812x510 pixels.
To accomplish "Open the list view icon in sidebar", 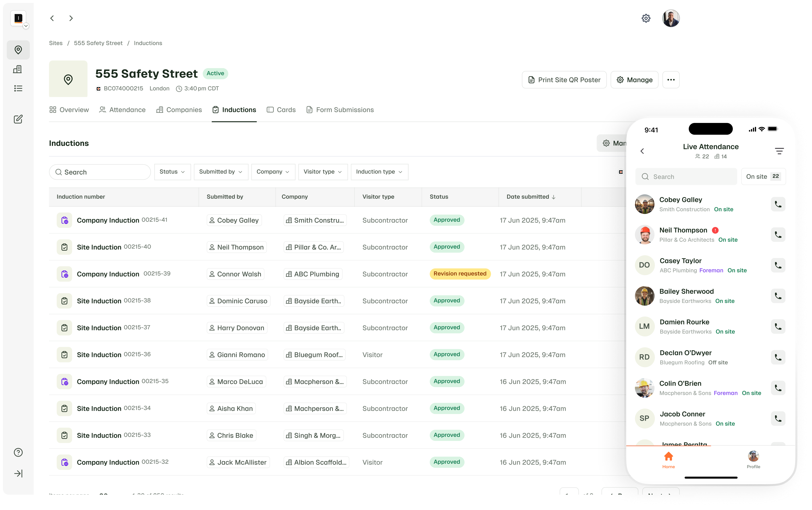I will pyautogui.click(x=18, y=88).
